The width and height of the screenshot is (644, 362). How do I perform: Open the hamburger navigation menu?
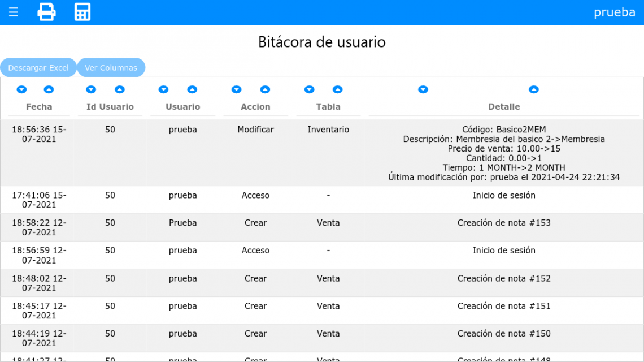click(13, 12)
